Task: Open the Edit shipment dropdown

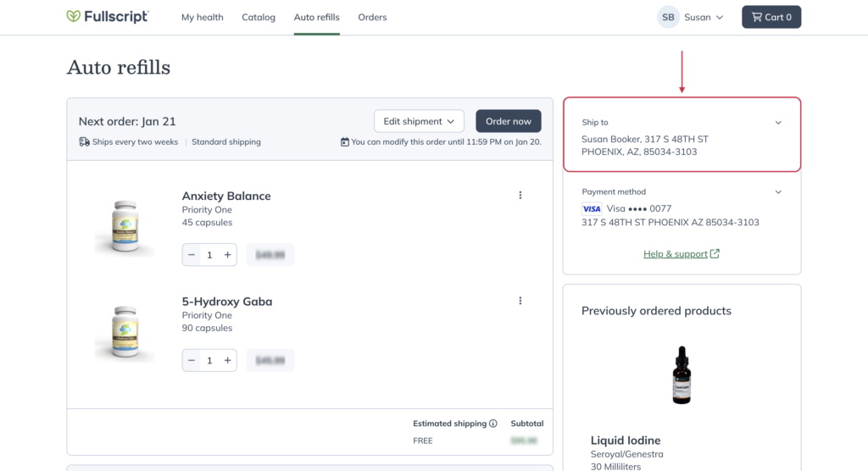Action: click(x=419, y=121)
